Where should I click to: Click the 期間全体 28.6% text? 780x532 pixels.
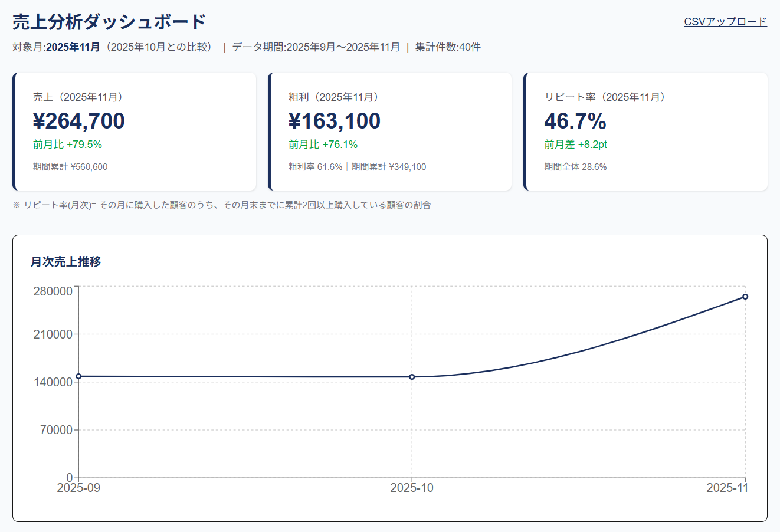coord(575,167)
